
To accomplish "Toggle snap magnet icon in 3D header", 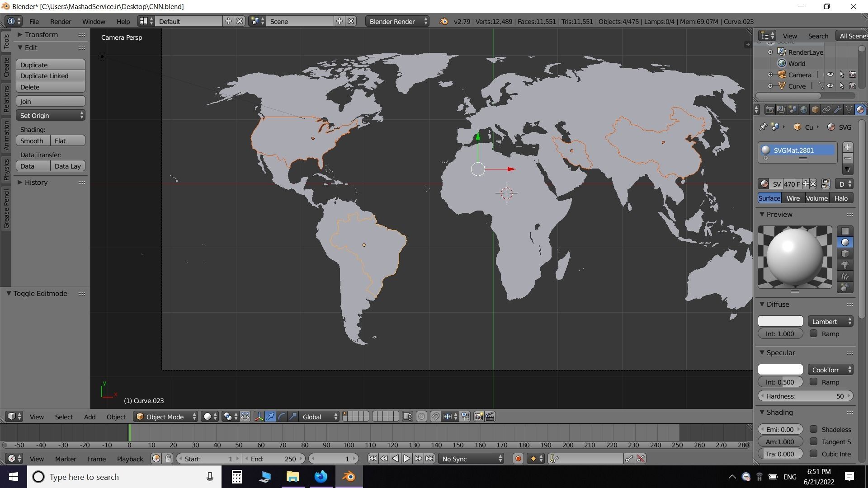I will coord(435,417).
